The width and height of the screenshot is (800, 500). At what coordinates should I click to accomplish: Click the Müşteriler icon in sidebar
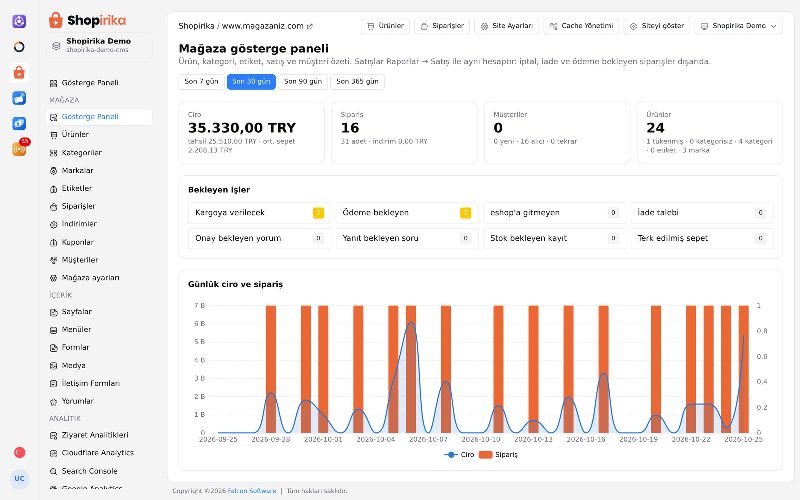point(54,260)
